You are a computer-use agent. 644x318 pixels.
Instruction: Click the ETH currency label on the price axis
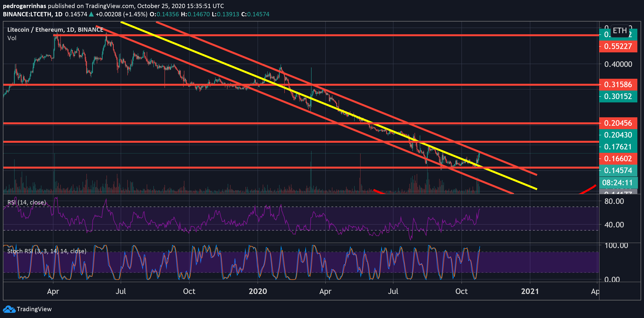point(620,31)
